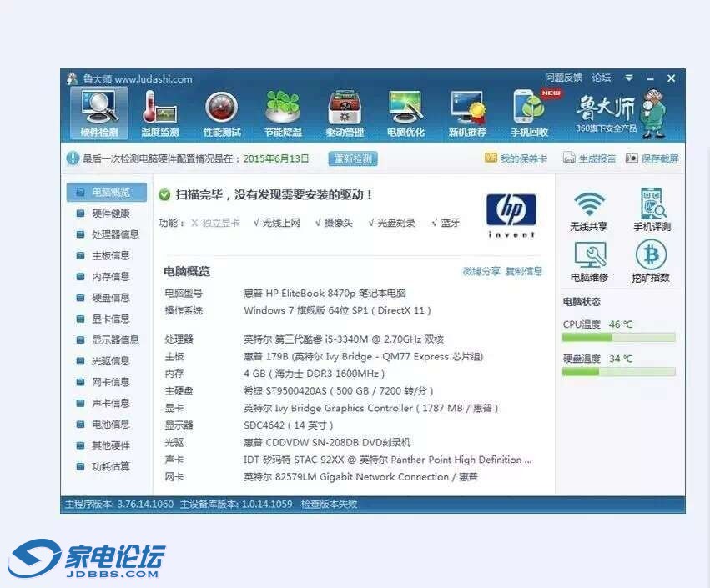Open the 硬件检测 hardware detection icon

tap(99, 112)
